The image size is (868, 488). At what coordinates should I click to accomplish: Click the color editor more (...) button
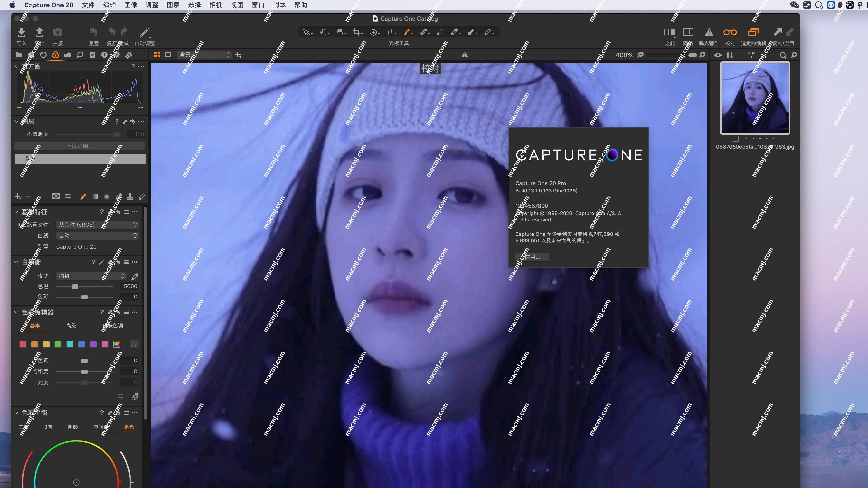pos(134,345)
